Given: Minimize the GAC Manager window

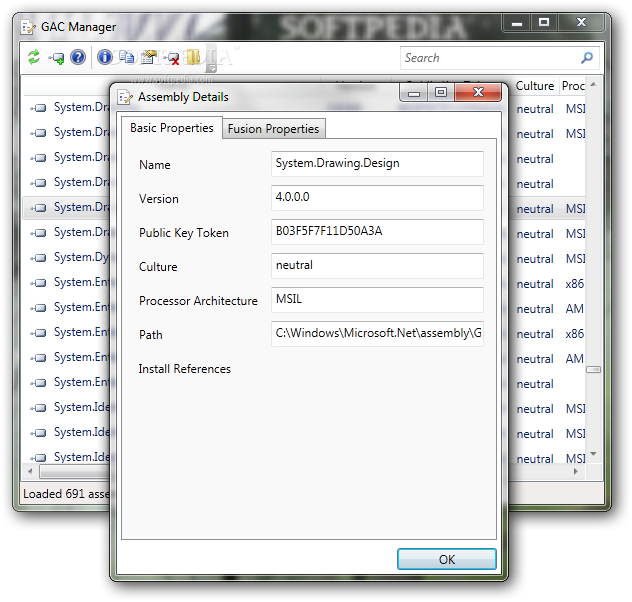Looking at the screenshot, I should 517,22.
